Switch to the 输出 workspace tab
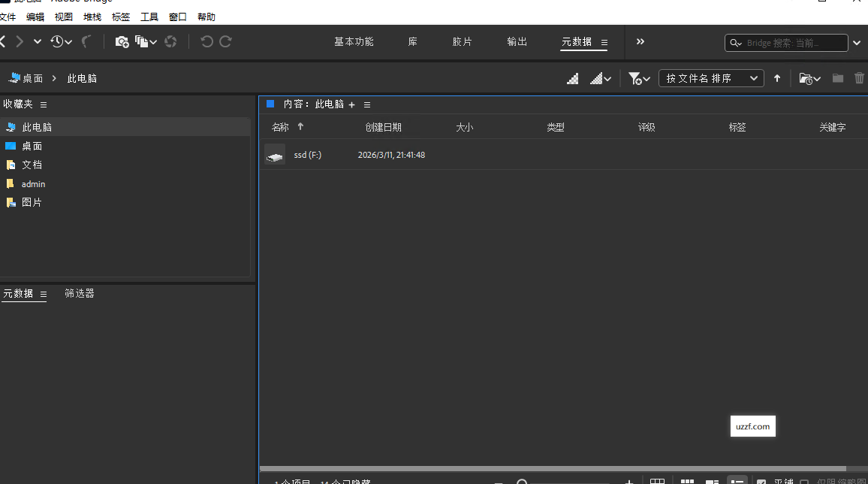Viewport: 868px width, 484px height. coord(517,42)
